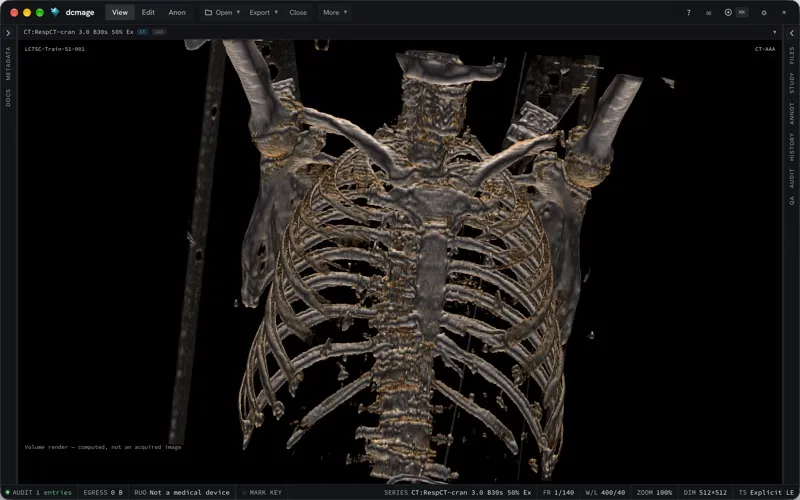Expand the left sidebar with the chevron

[8, 33]
